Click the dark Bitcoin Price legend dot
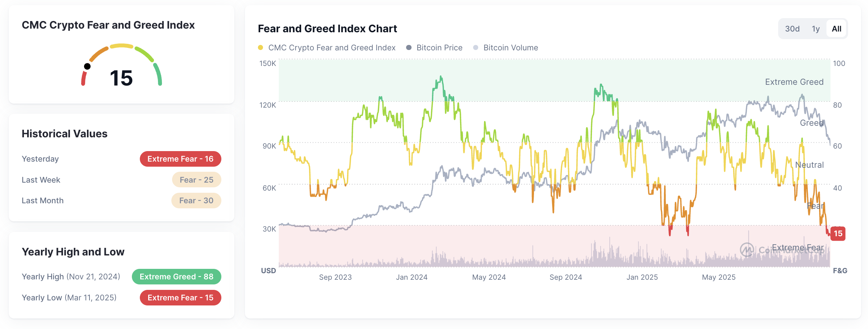This screenshot has height=329, width=868. (409, 47)
